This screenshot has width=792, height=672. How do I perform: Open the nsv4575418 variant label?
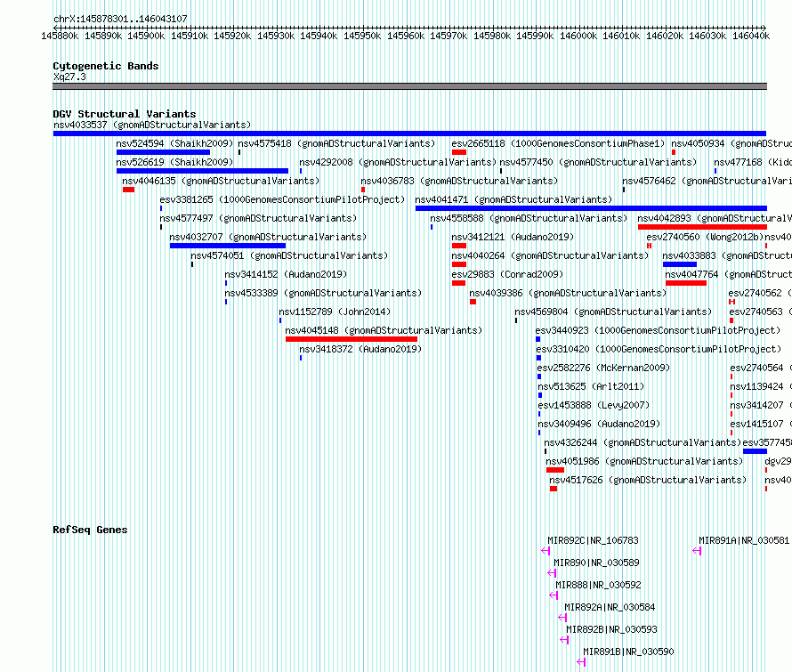tap(336, 143)
